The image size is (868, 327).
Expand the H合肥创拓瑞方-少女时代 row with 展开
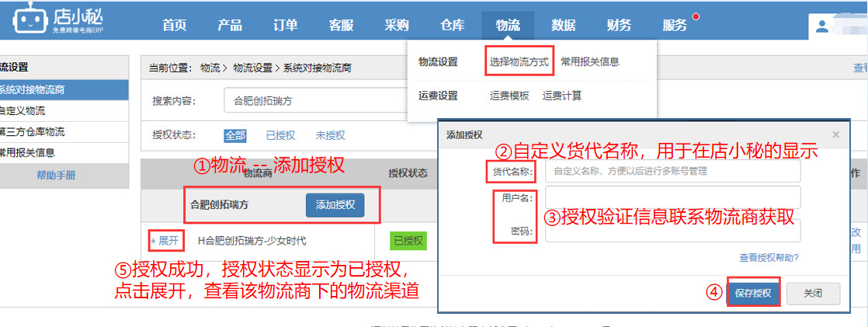[x=165, y=241]
